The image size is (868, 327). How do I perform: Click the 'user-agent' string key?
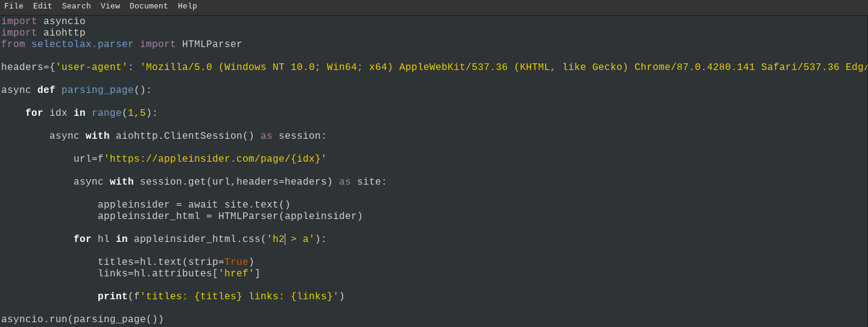click(92, 68)
